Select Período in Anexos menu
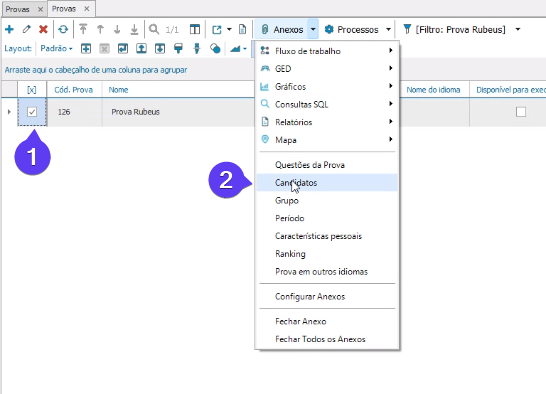Image resolution: width=546 pixels, height=394 pixels. 327,218
